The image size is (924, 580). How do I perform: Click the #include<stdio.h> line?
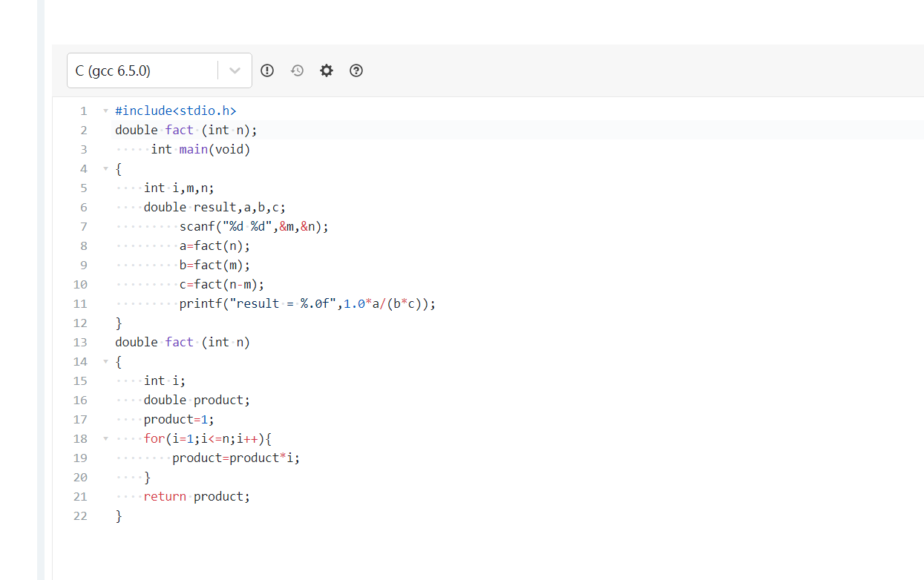pos(176,111)
